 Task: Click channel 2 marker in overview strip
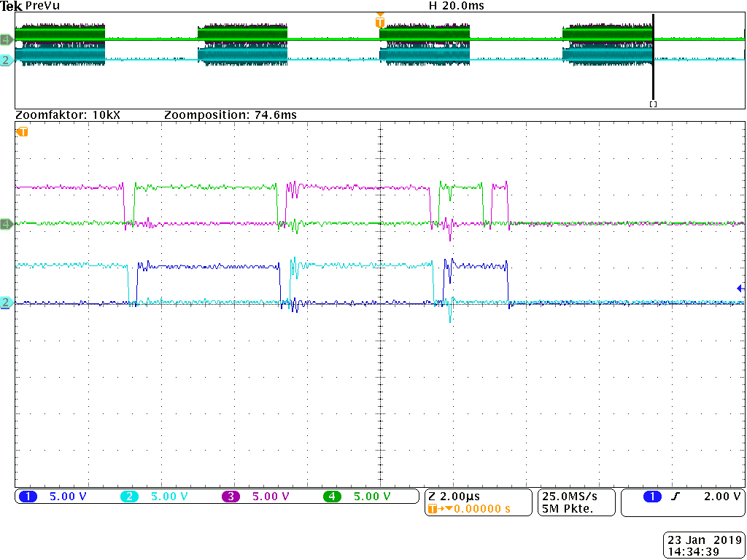(x=7, y=60)
